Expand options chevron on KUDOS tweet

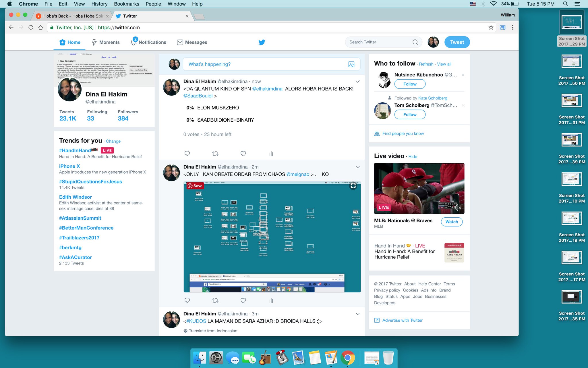358,314
